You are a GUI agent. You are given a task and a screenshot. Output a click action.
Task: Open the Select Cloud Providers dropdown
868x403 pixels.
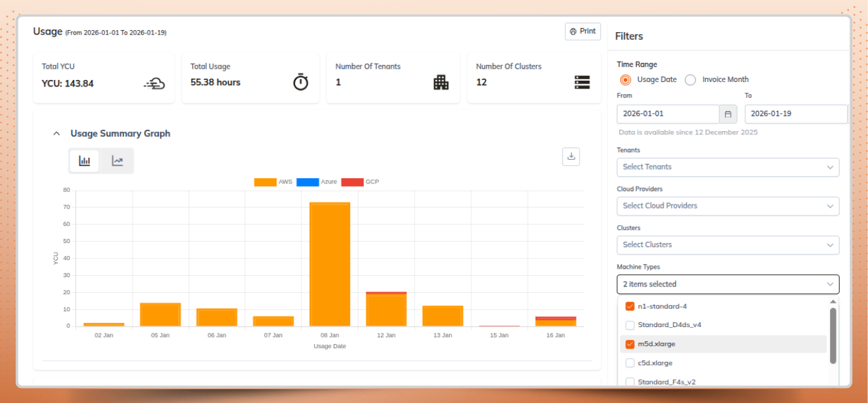pyautogui.click(x=728, y=206)
